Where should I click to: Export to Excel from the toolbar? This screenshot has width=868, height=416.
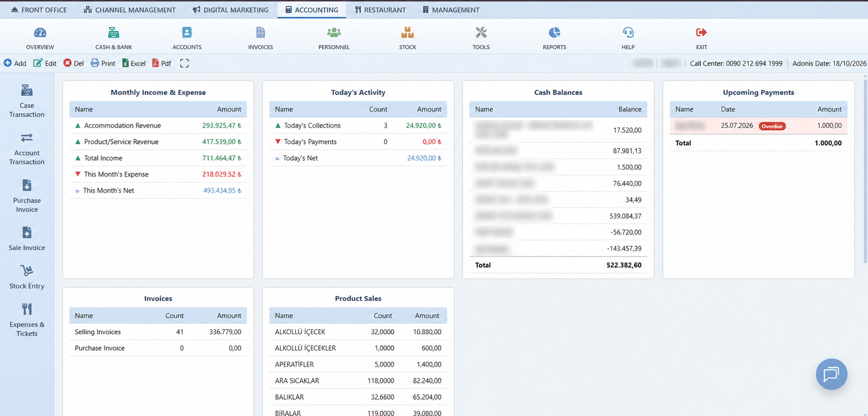tap(134, 63)
